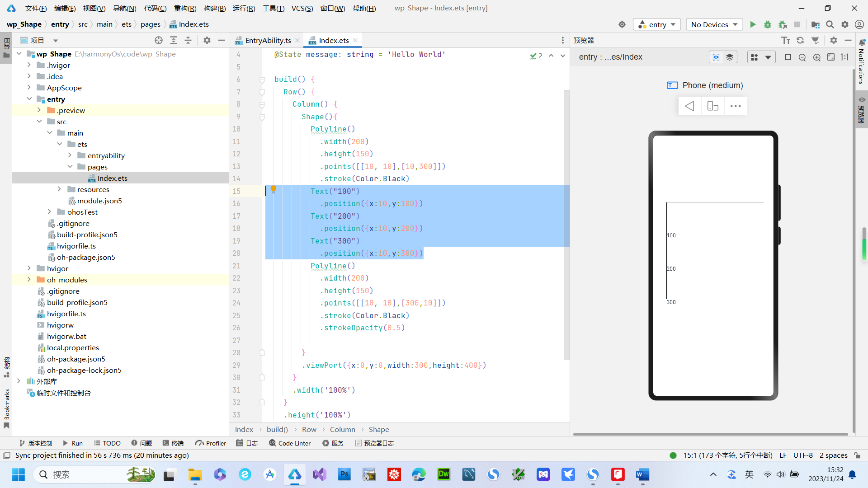Click the previewer horizontal scrollbar
868x488 pixels.
pos(710,434)
